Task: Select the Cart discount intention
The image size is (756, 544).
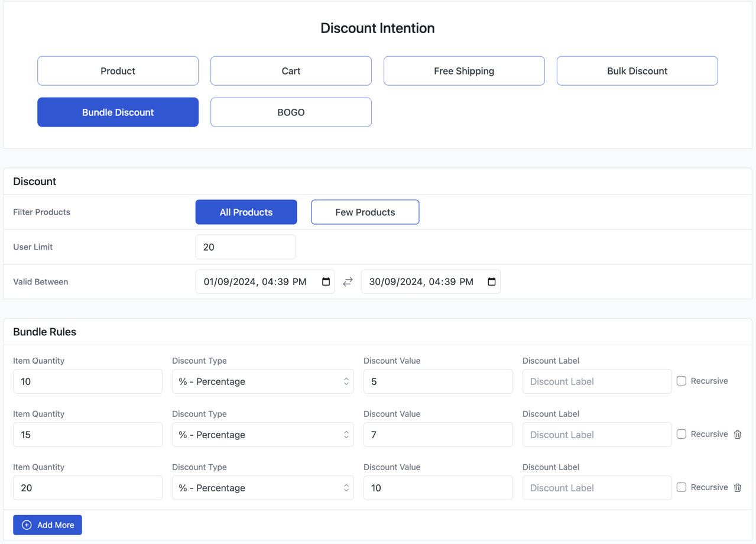Action: pyautogui.click(x=291, y=71)
